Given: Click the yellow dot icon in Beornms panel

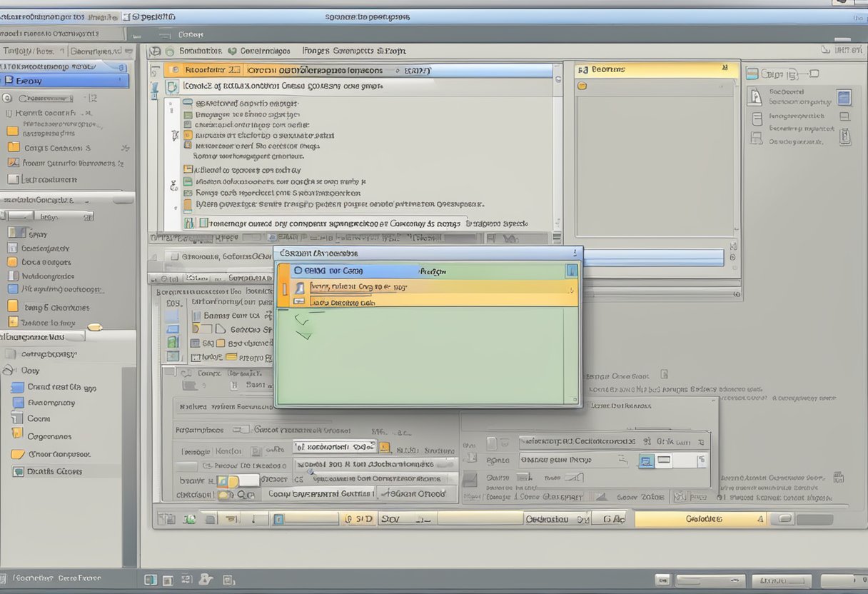Looking at the screenshot, I should click(582, 86).
